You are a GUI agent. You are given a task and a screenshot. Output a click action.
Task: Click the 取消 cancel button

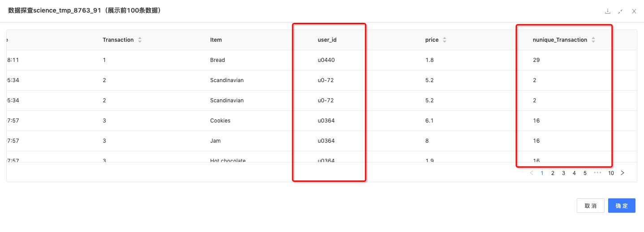(591, 206)
